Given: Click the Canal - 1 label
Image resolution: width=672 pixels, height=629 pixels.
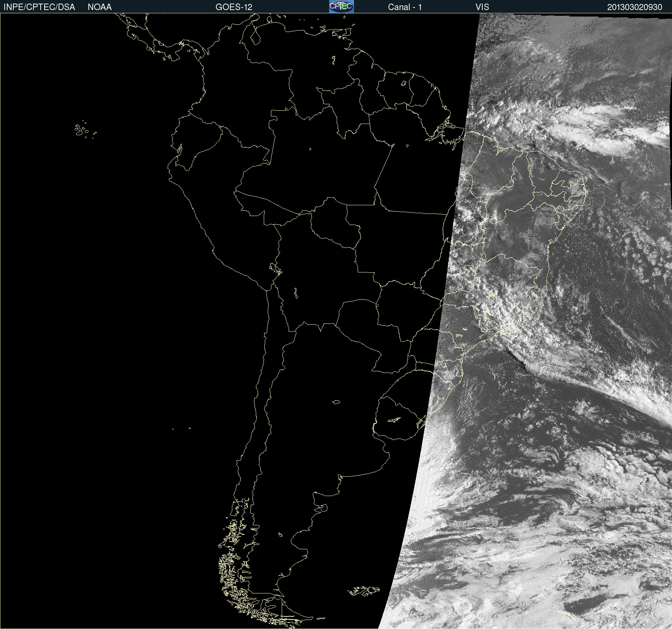Looking at the screenshot, I should click(x=405, y=7).
